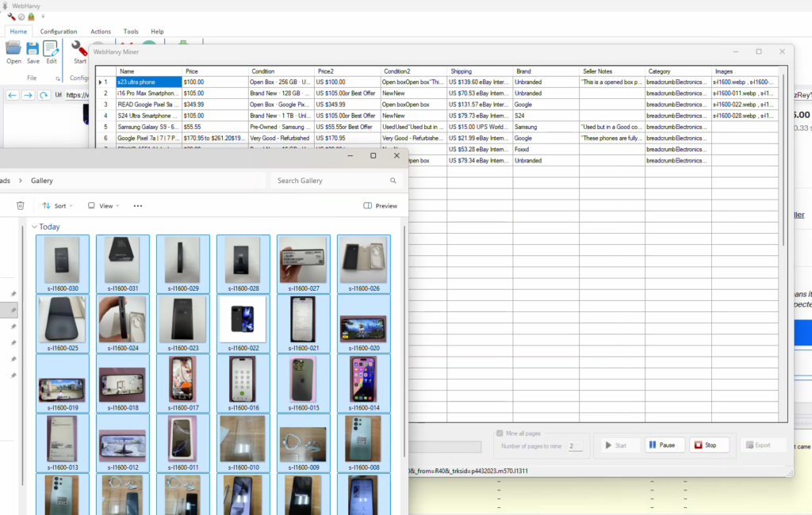Switch to the Tools ribbon tab

pyautogui.click(x=131, y=32)
